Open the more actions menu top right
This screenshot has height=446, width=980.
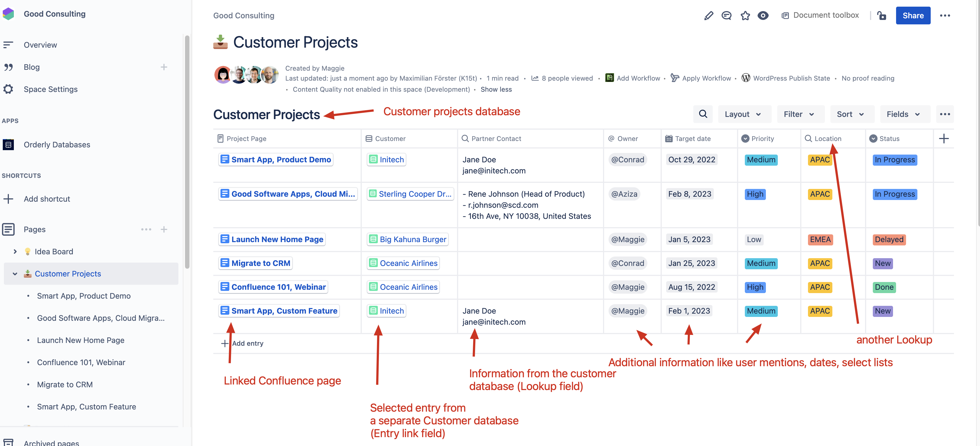pyautogui.click(x=946, y=16)
